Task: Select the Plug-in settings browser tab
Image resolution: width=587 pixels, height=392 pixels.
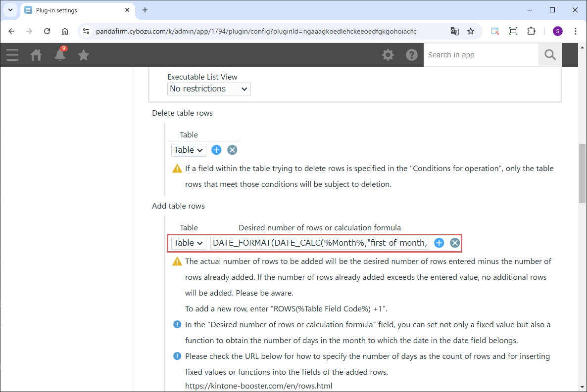Action: 74,10
